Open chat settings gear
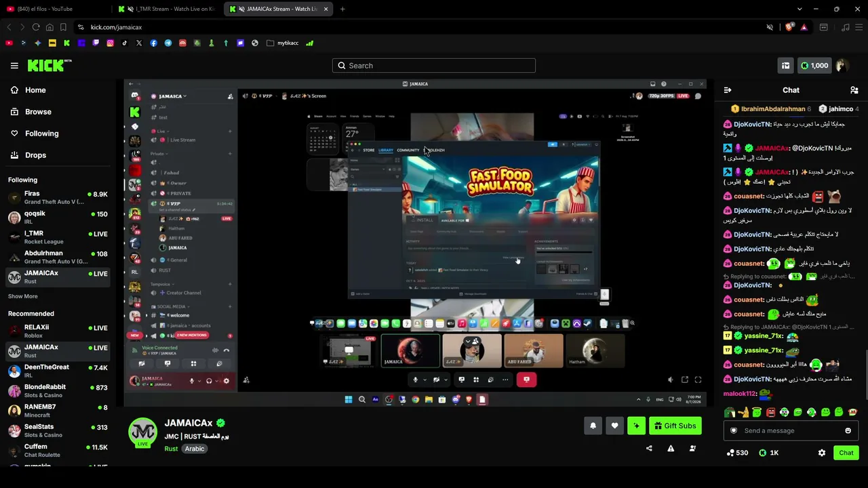 [x=822, y=453]
